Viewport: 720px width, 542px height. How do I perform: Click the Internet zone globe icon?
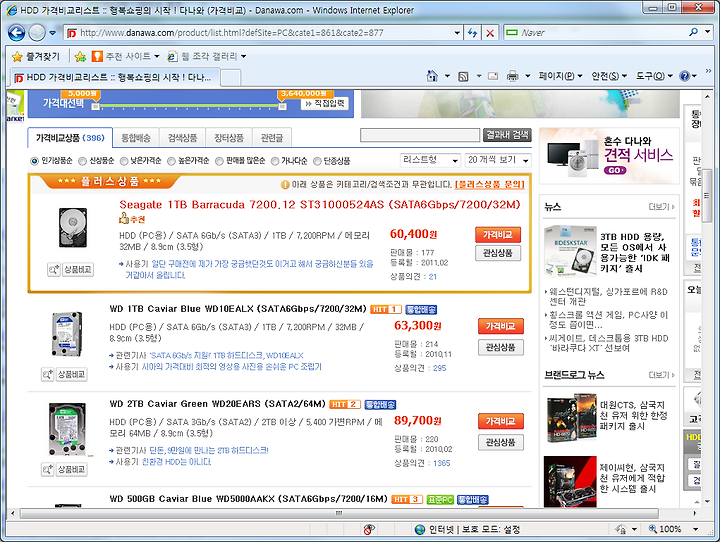tap(420, 529)
